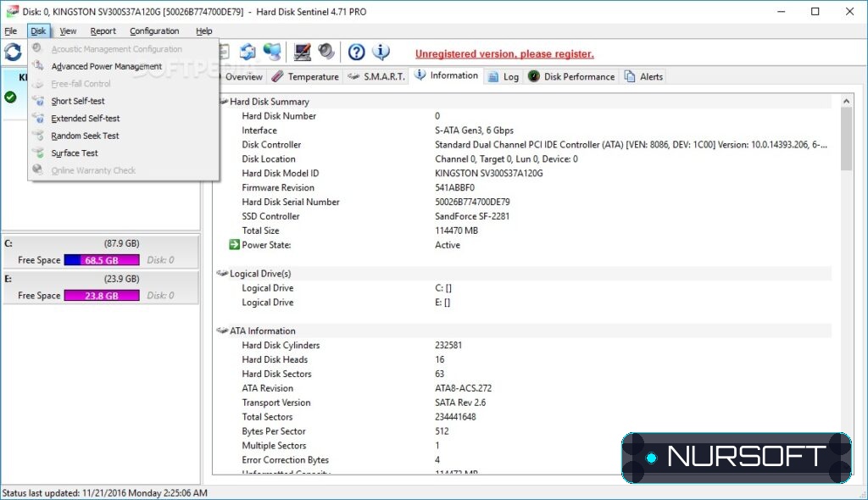The height and width of the screenshot is (500, 868).
Task: Open the Report menu
Action: (x=103, y=31)
